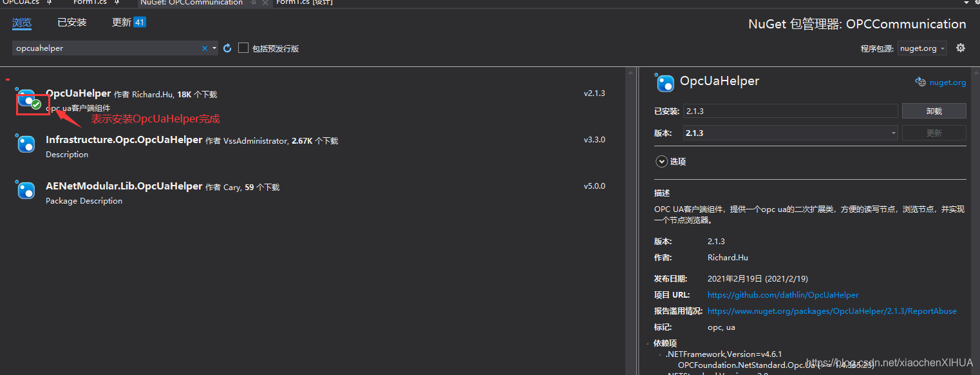Select the AENetModular.Lib.OpcUaHelper package icon
980x375 pixels.
coord(26,191)
